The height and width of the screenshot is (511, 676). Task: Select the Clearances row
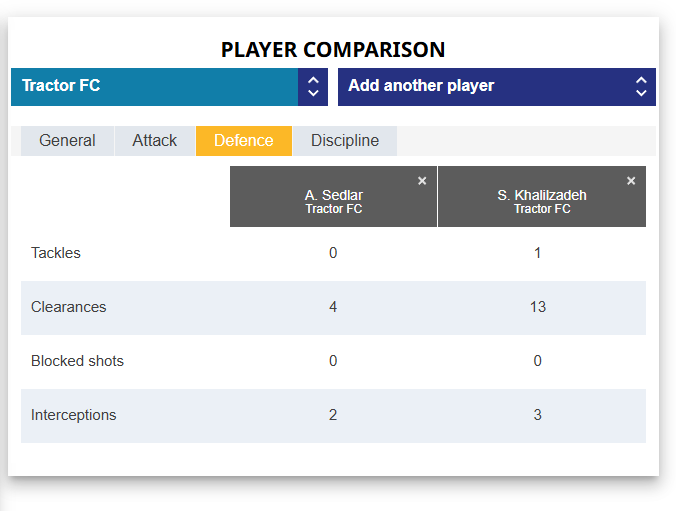click(68, 307)
